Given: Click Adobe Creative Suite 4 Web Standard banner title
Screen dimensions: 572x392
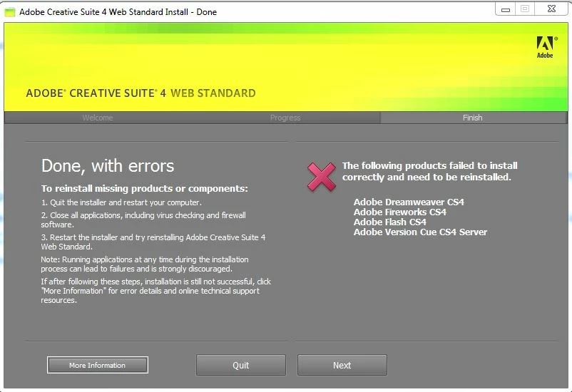Looking at the screenshot, I should pos(141,93).
